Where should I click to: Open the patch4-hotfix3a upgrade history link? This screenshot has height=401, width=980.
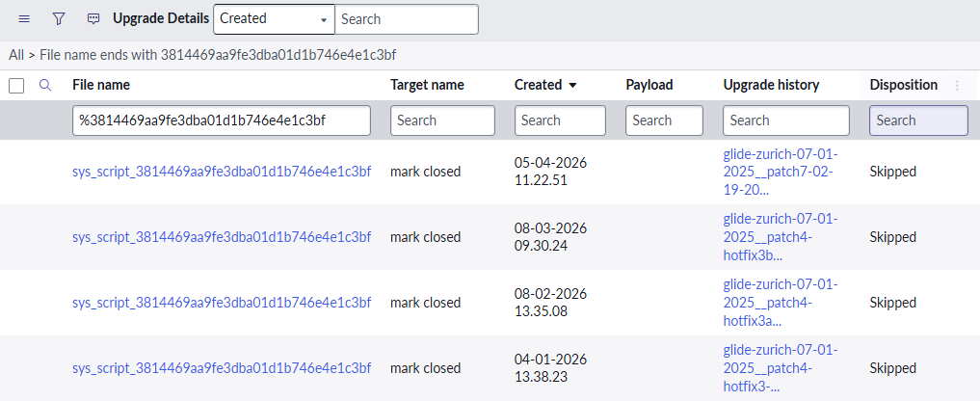point(780,303)
